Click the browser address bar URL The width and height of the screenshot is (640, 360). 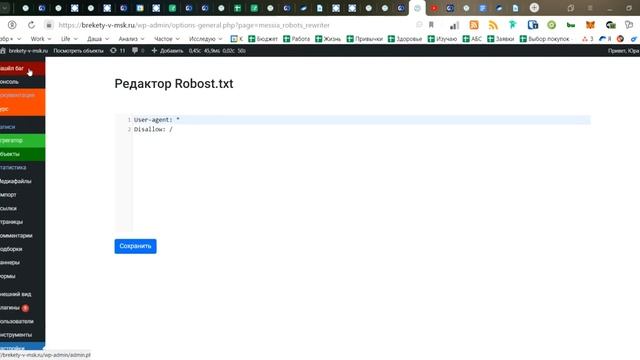point(194,25)
